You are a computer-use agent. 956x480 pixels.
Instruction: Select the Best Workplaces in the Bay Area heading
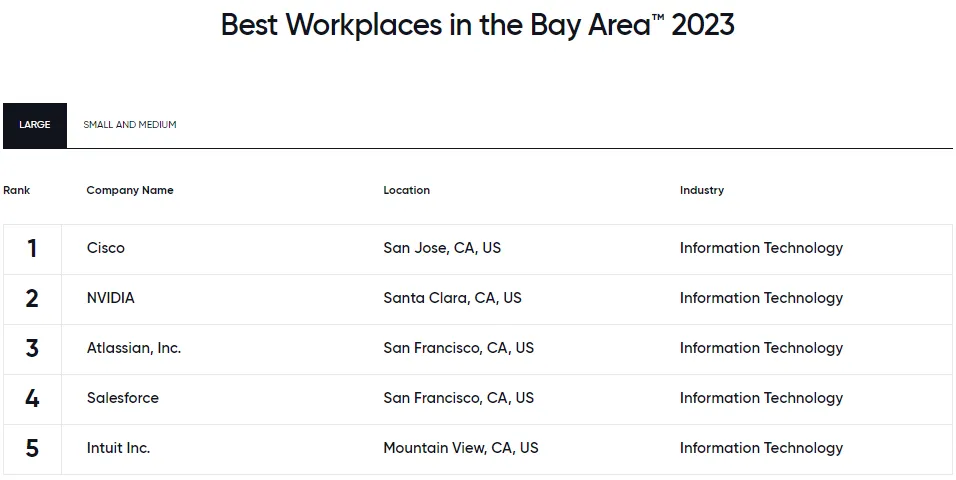pos(477,25)
